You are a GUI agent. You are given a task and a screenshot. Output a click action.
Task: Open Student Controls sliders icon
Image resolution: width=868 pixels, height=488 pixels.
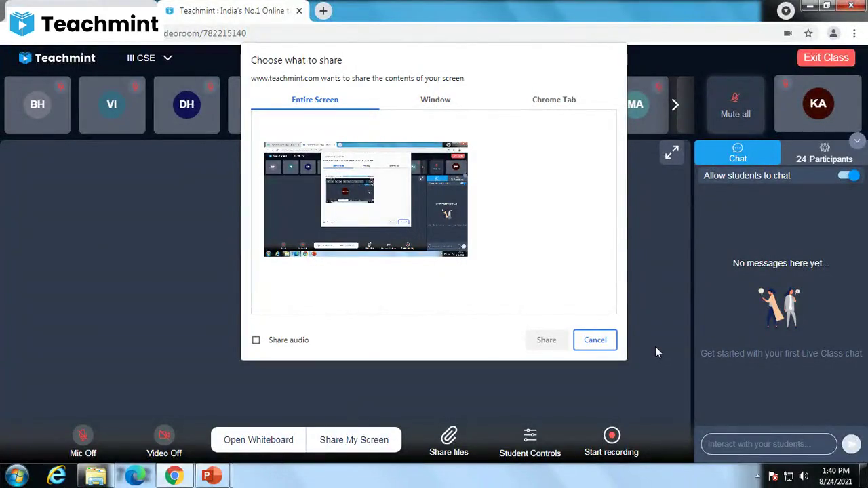pyautogui.click(x=530, y=435)
